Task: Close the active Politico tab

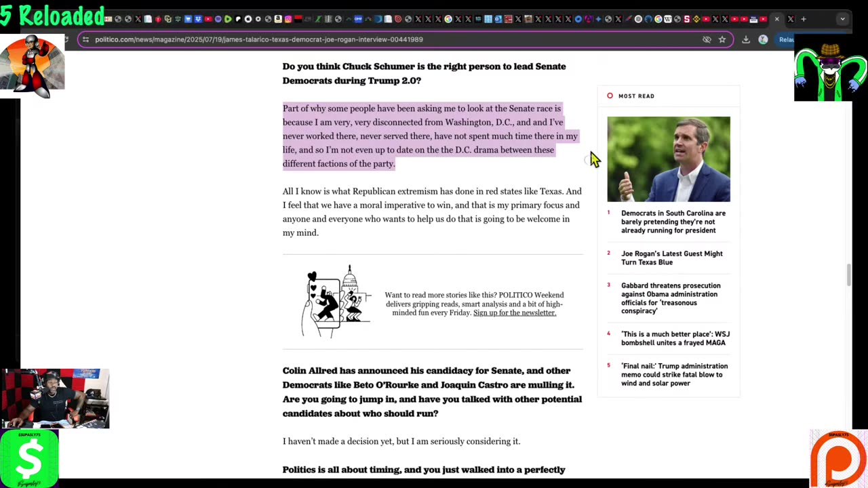Action: 776,19
